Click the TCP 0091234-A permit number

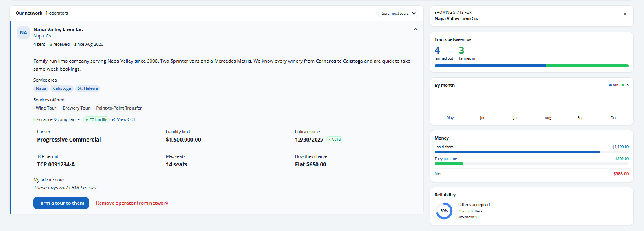tap(56, 165)
